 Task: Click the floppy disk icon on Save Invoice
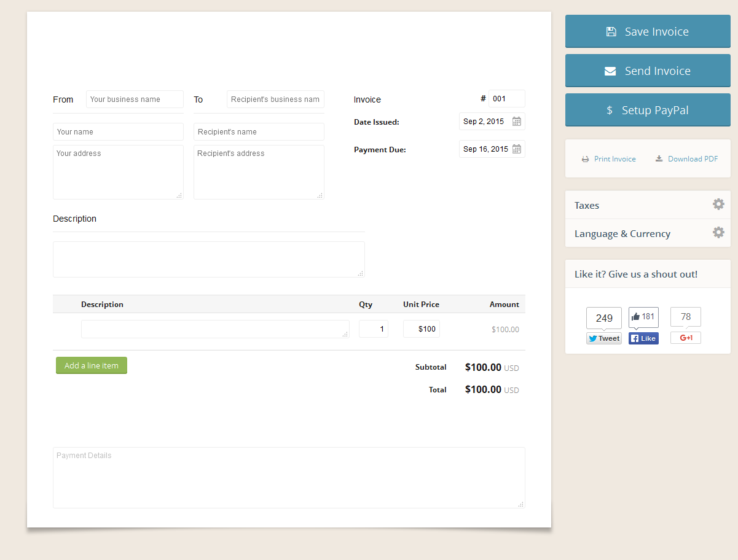coord(611,31)
